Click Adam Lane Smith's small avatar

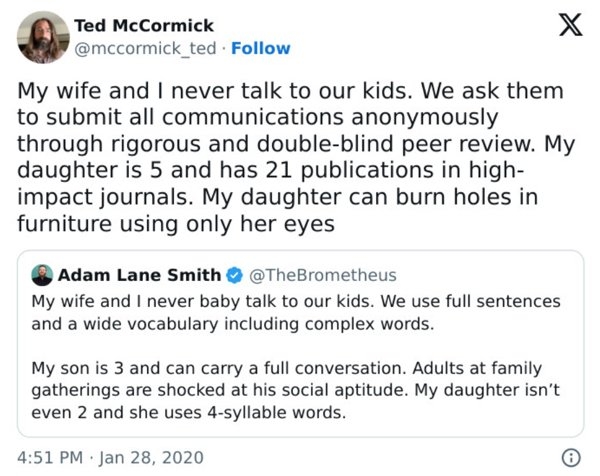(42, 274)
